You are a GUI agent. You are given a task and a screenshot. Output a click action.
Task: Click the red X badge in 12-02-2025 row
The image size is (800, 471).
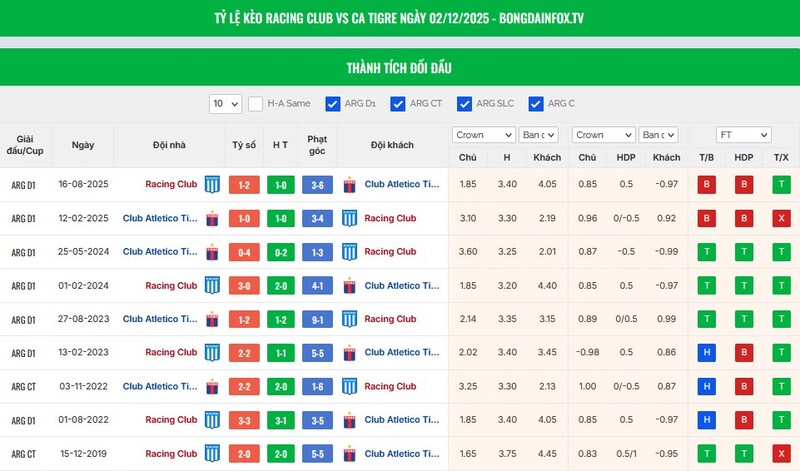(780, 218)
